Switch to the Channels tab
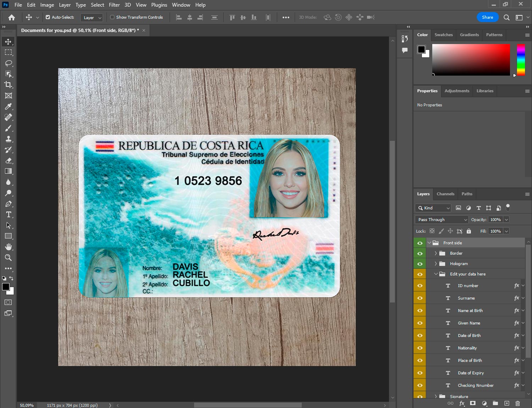This screenshot has width=532, height=408. 445,194
